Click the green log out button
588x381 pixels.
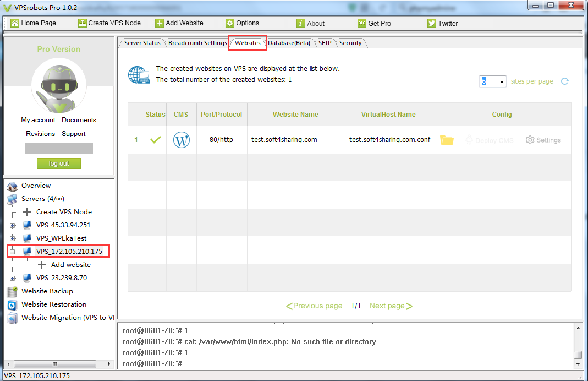[x=59, y=164]
